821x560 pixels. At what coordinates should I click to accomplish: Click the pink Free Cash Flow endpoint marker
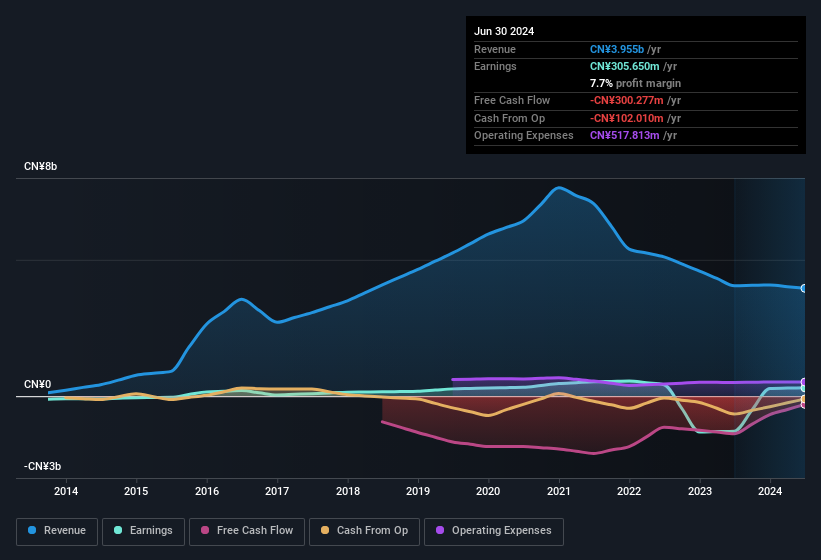click(x=804, y=405)
